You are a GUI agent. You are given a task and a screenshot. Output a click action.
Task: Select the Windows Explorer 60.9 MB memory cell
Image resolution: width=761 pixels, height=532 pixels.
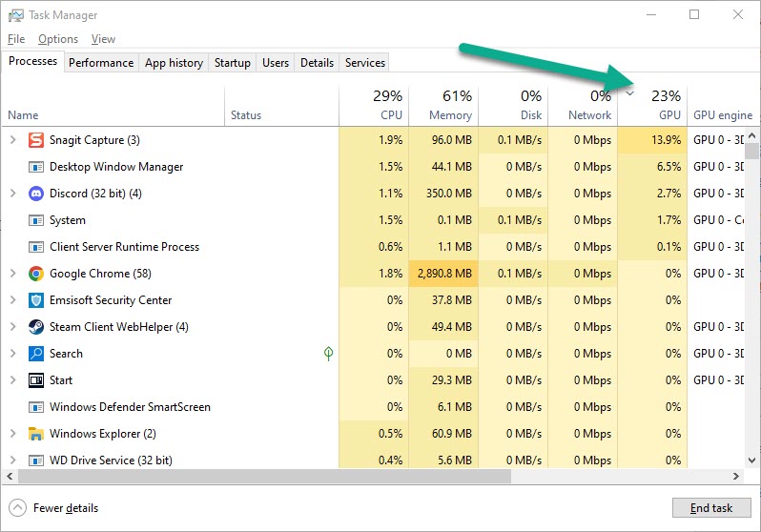pos(443,434)
